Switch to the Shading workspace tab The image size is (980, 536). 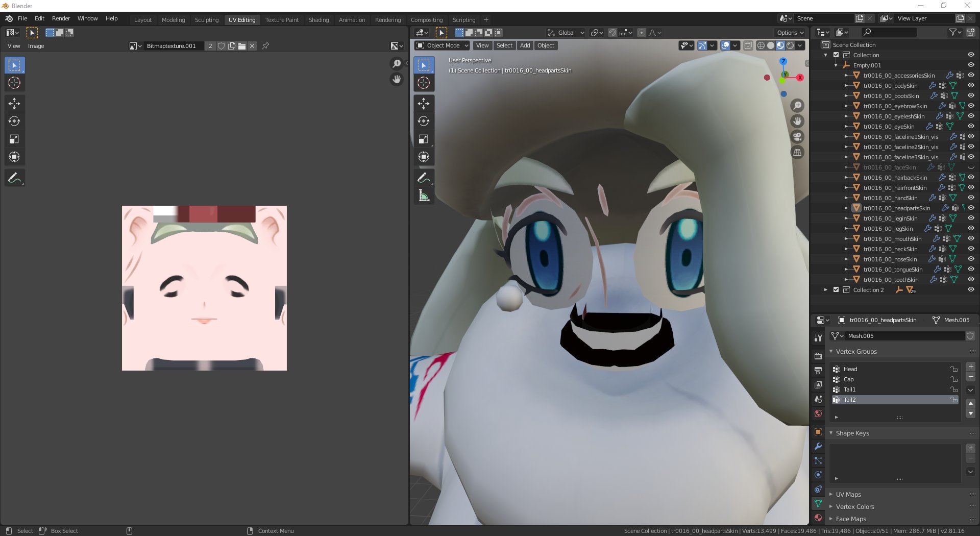[x=318, y=20]
